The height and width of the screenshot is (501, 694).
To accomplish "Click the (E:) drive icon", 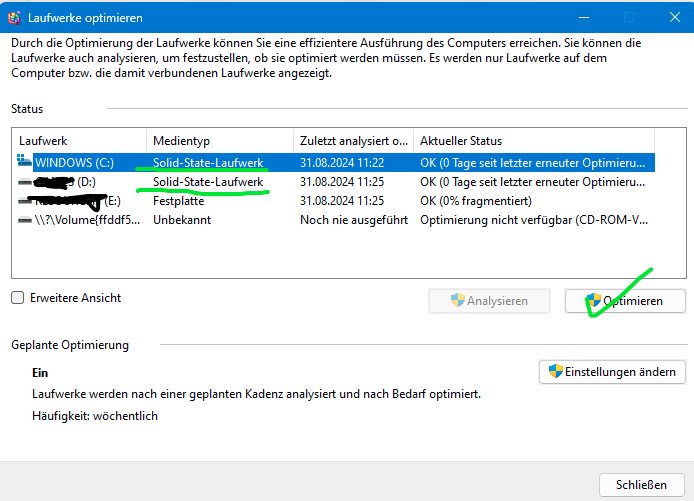I will click(25, 201).
